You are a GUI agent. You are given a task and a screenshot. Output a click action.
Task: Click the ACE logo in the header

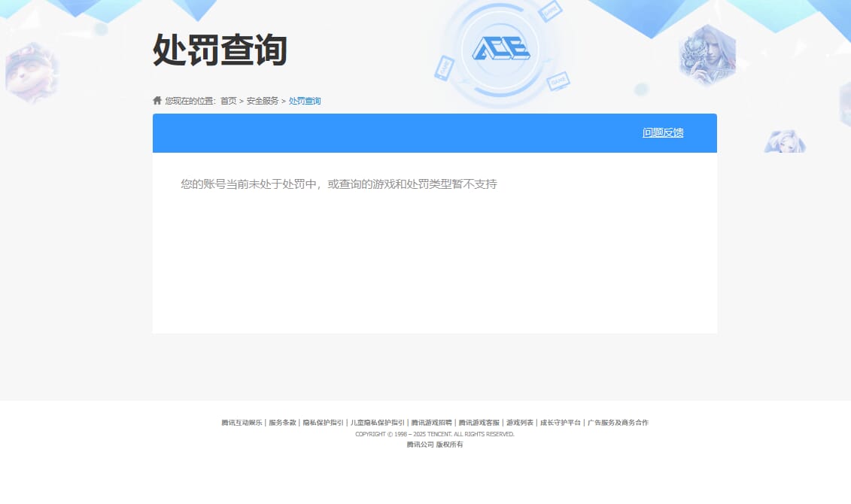[x=501, y=49]
